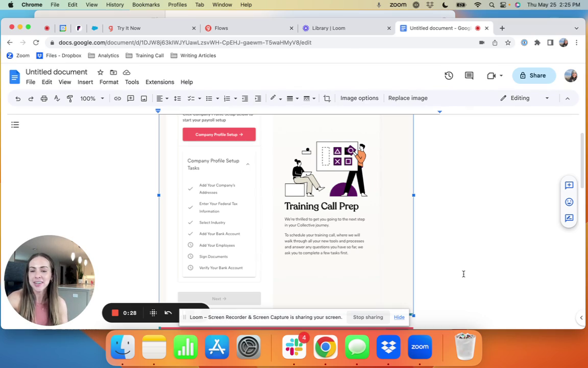Open the Editing mode dropdown

coord(525,98)
